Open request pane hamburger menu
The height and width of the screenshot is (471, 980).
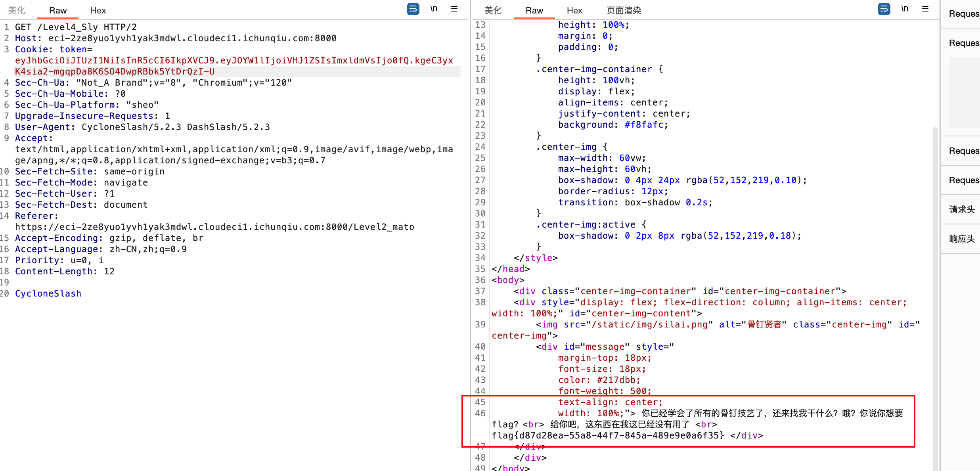tap(454, 9)
